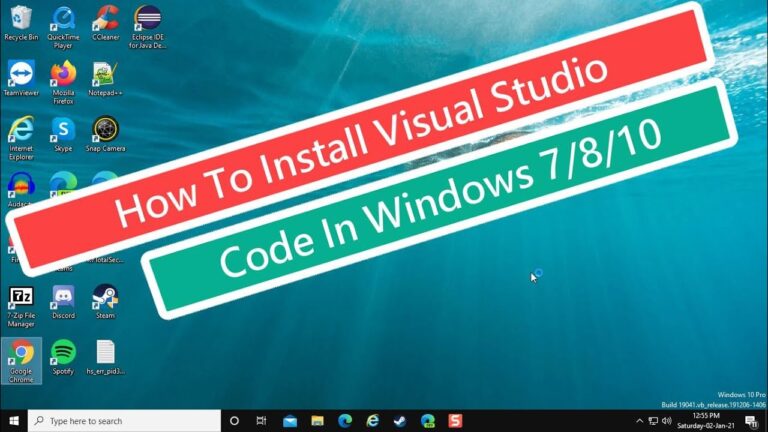768x432 pixels.
Task: Expand the hidden system tray icons
Action: coord(639,421)
